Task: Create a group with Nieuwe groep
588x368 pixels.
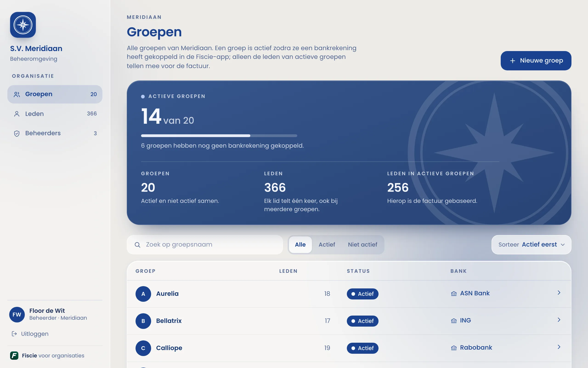Action: coord(536,60)
